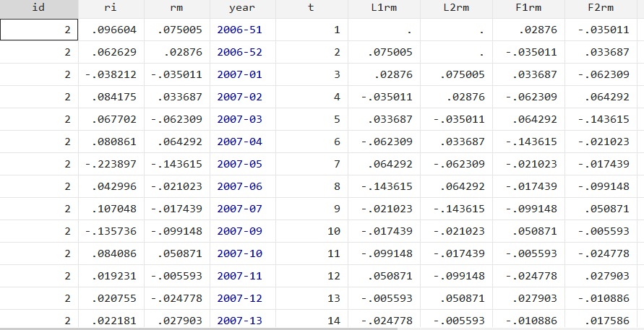Select the id column header
Viewport: 644px width, 330px height.
(39, 8)
